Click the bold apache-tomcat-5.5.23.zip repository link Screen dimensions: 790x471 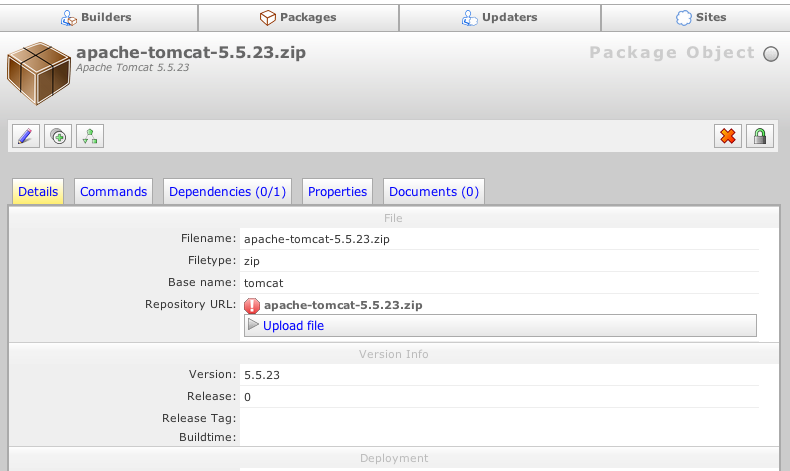343,305
